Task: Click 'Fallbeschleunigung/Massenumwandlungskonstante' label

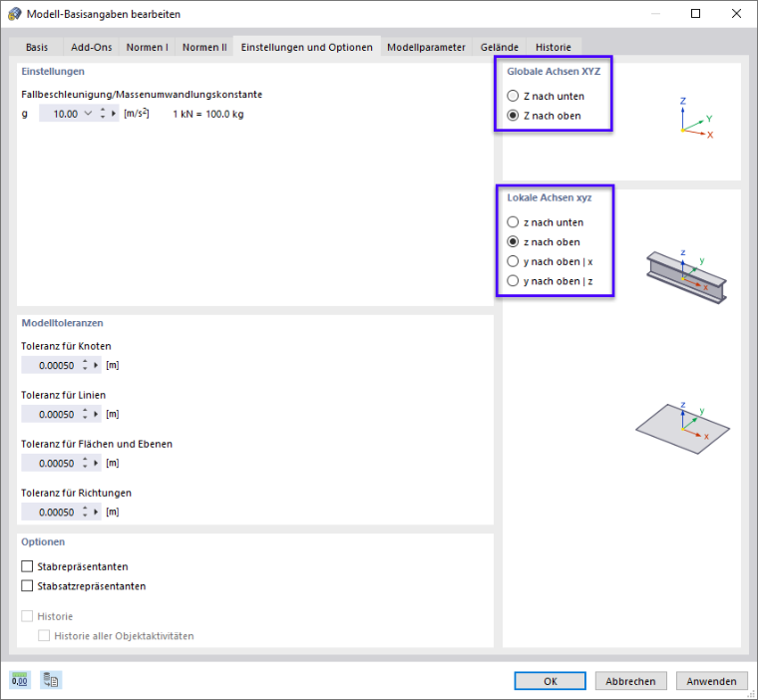Action: (x=142, y=95)
